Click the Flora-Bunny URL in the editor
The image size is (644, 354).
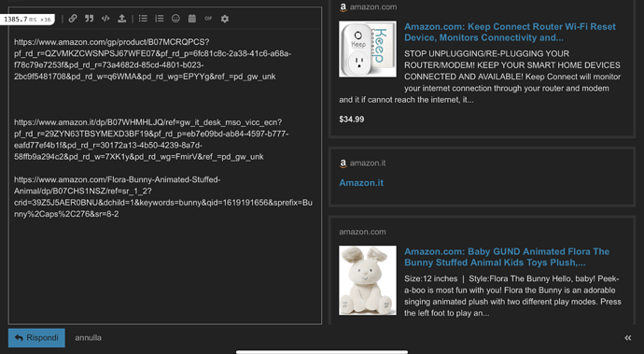163,196
